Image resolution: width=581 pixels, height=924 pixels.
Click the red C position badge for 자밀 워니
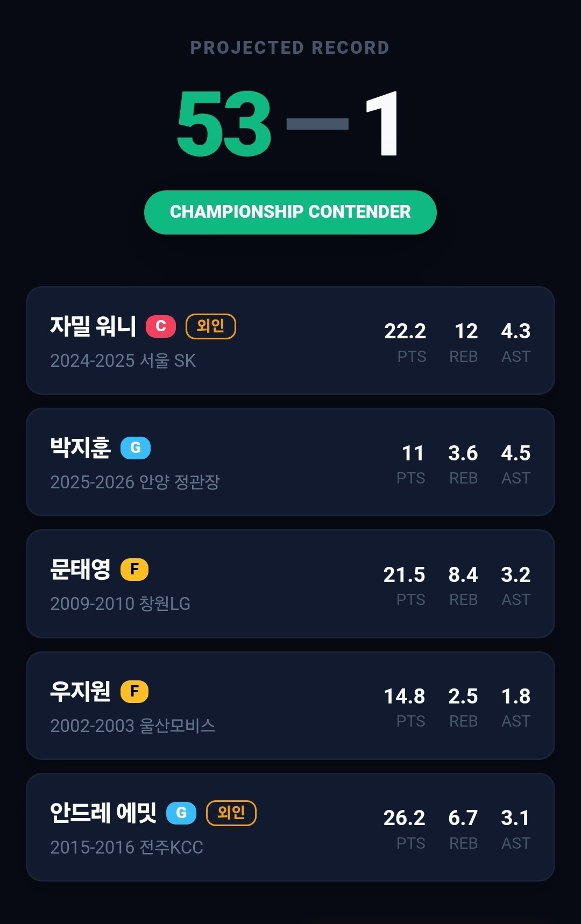(161, 326)
